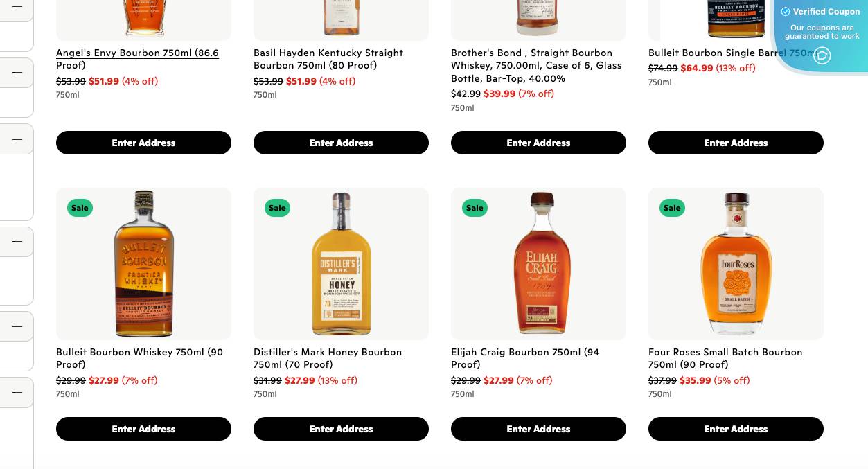Open the Distiller's Mark Honey bottle image
The image size is (868, 469).
[341, 264]
